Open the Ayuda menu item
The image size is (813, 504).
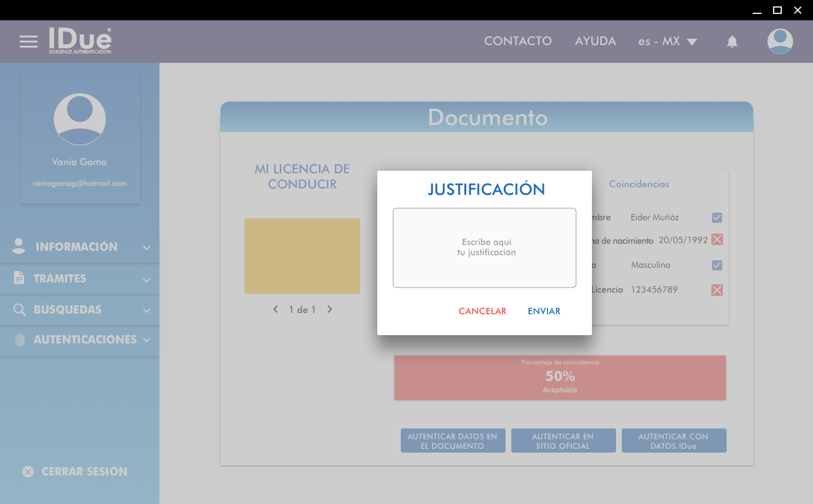pos(595,41)
